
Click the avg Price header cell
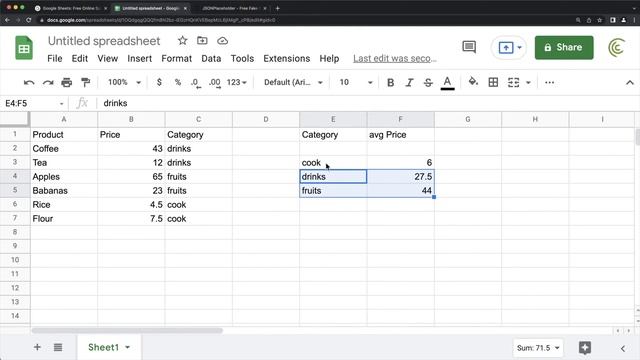400,135
